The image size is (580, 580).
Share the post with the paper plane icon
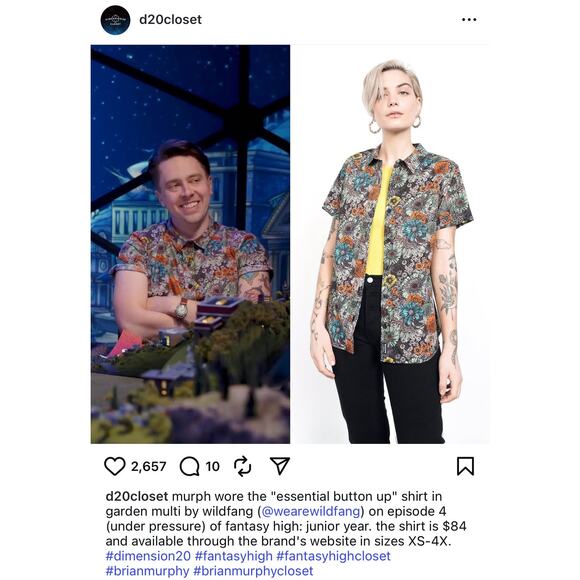[x=280, y=466]
